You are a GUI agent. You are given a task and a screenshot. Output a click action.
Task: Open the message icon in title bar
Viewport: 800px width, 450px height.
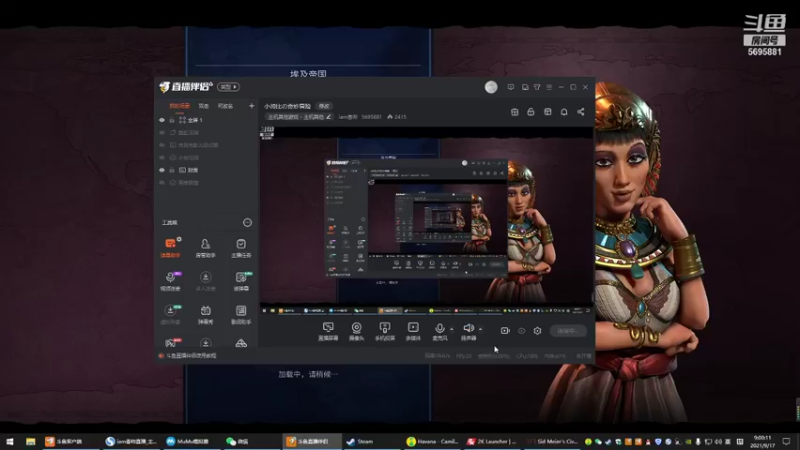[511, 87]
